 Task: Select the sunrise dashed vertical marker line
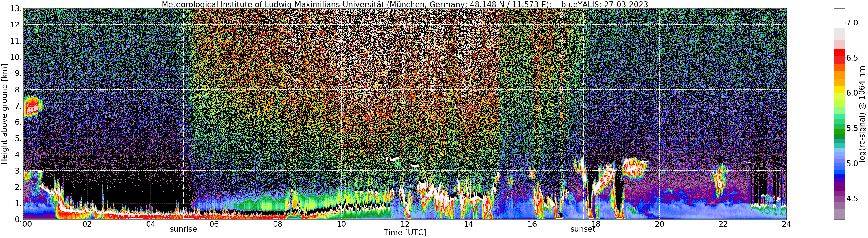(x=183, y=114)
